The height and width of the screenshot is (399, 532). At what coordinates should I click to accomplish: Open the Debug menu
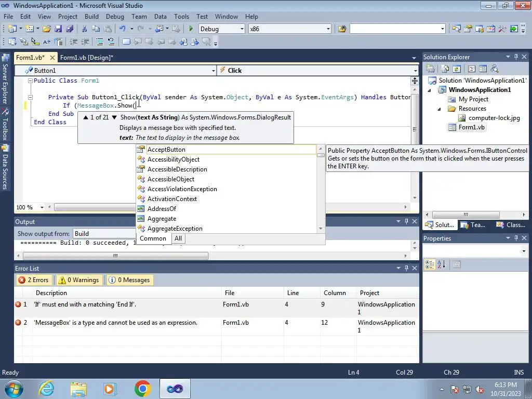tap(115, 16)
